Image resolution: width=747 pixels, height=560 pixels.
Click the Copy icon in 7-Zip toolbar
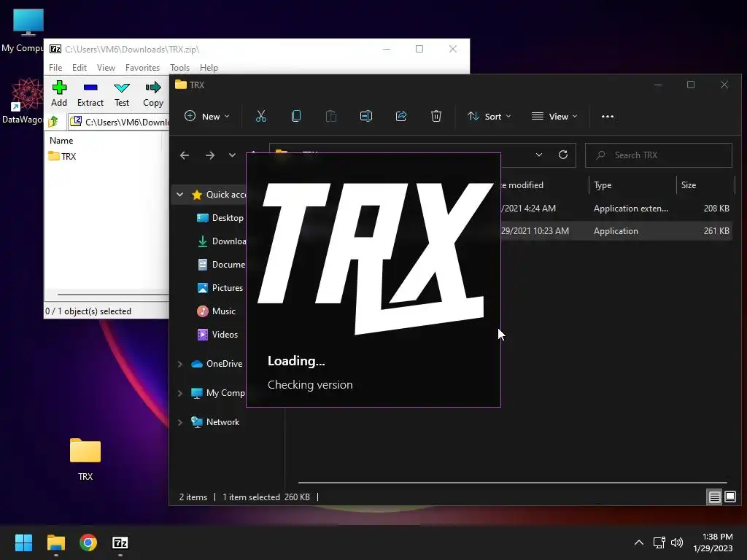coord(153,94)
